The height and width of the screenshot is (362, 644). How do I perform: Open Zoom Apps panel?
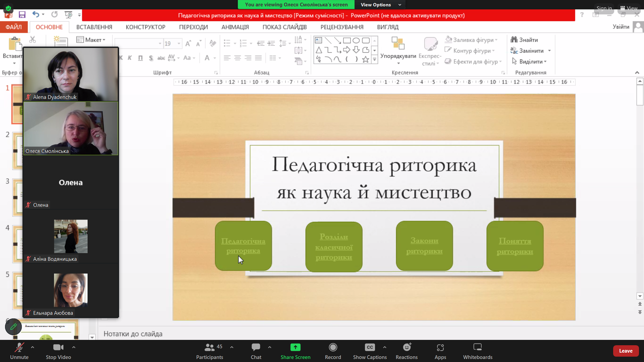(x=440, y=351)
